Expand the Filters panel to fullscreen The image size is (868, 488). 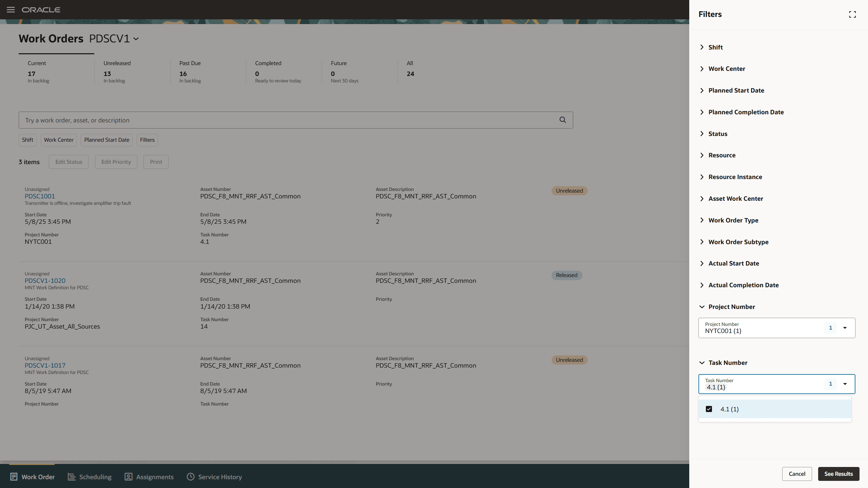click(852, 14)
